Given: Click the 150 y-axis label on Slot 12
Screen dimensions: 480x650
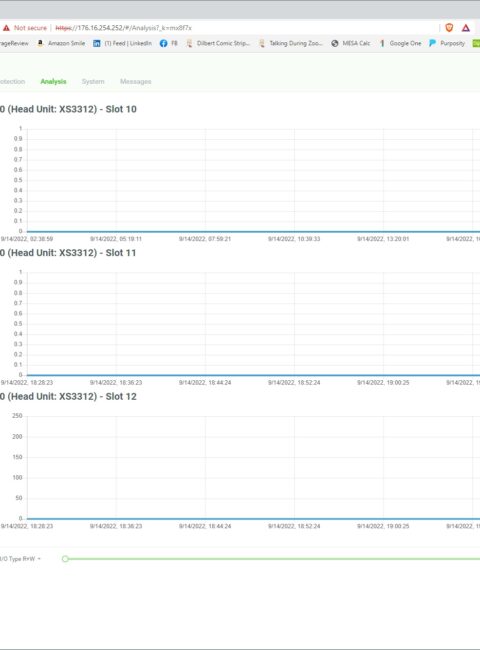Looking at the screenshot, I should tap(17, 457).
